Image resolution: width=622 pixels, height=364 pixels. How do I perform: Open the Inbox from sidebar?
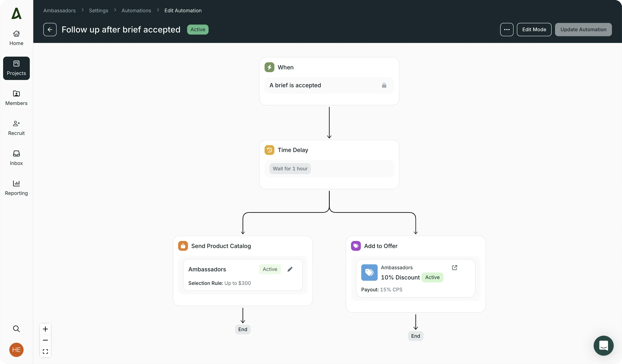[x=16, y=158]
